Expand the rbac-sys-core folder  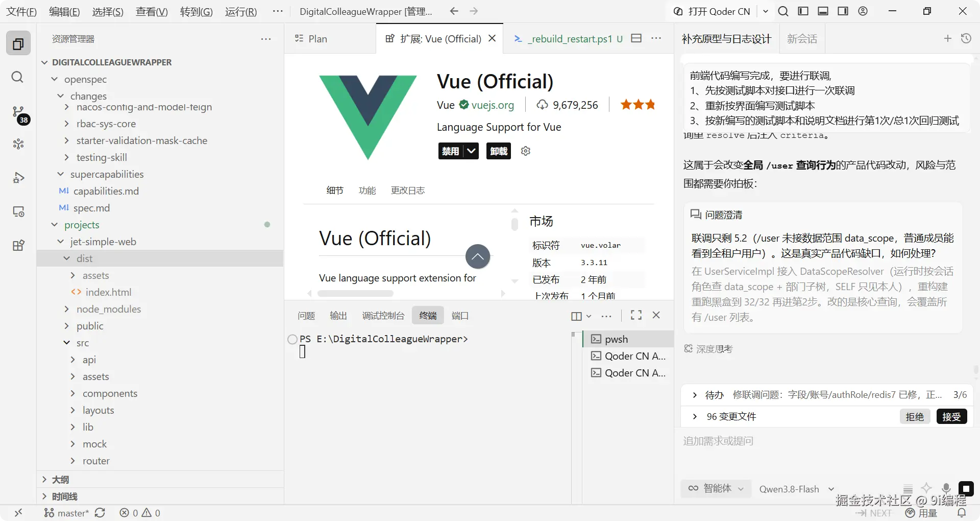(67, 124)
